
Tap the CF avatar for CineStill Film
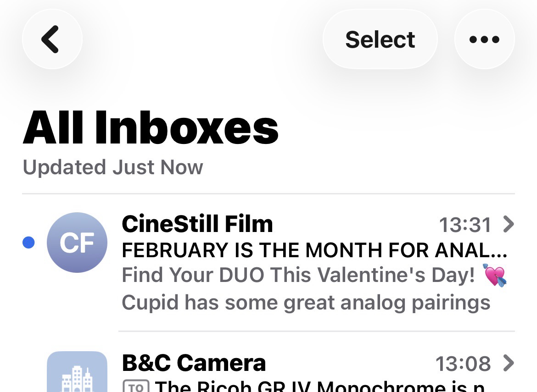coord(77,243)
